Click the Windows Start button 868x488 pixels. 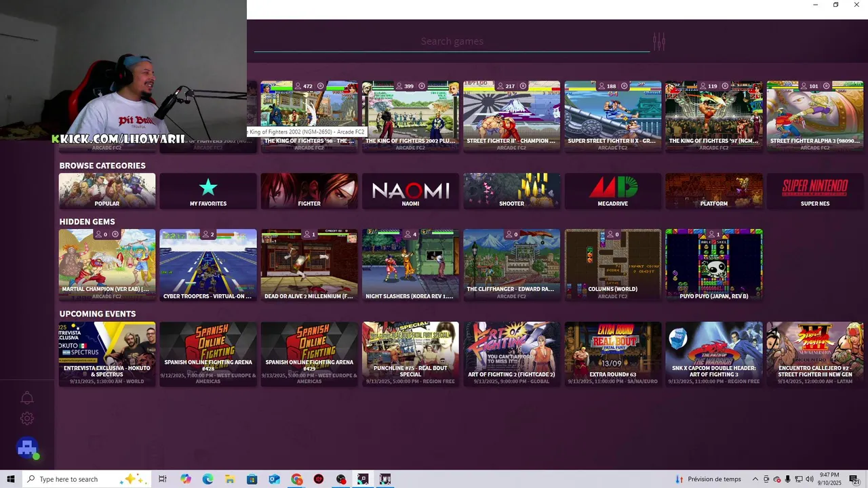pos(11,479)
